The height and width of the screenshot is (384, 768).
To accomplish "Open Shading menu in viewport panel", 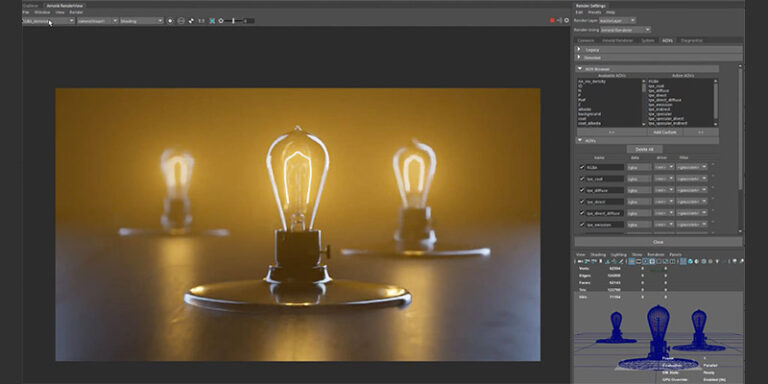I will click(598, 255).
